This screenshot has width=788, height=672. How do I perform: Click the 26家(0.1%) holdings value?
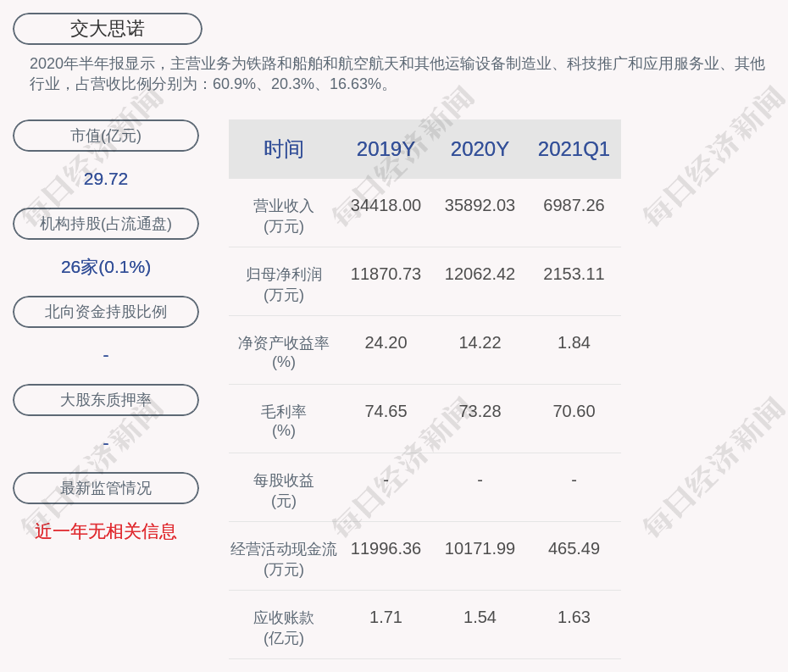(106, 267)
